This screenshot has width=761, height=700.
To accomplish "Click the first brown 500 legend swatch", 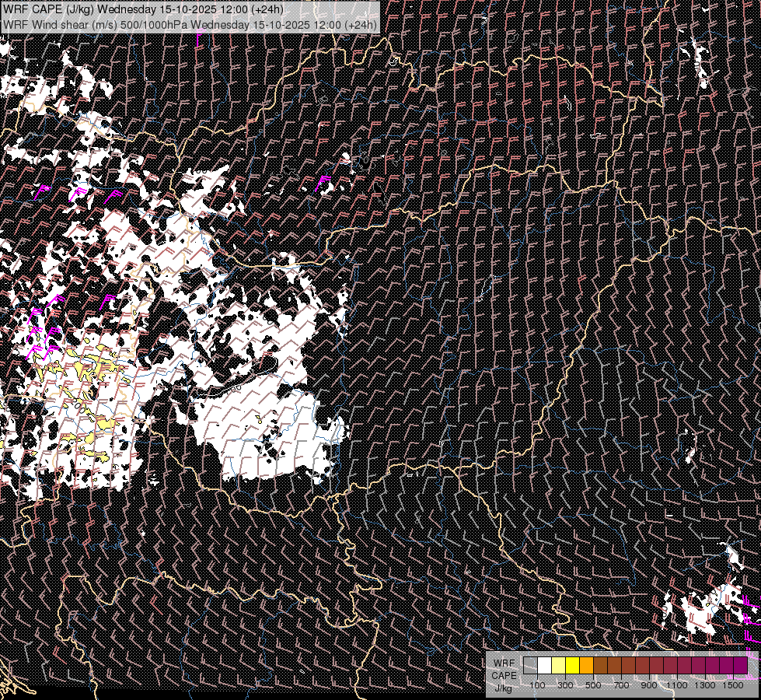I will 600,666.
